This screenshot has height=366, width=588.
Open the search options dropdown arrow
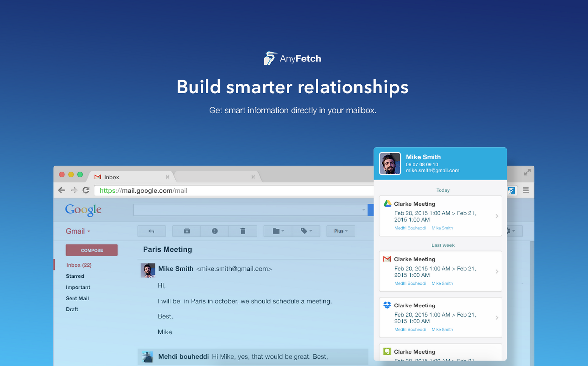pyautogui.click(x=364, y=210)
